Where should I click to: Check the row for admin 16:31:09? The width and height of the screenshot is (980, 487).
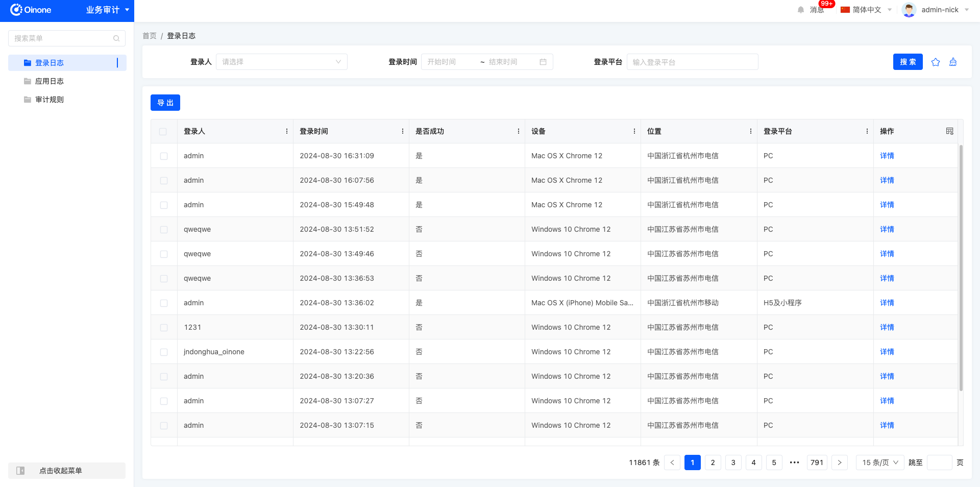coord(164,156)
